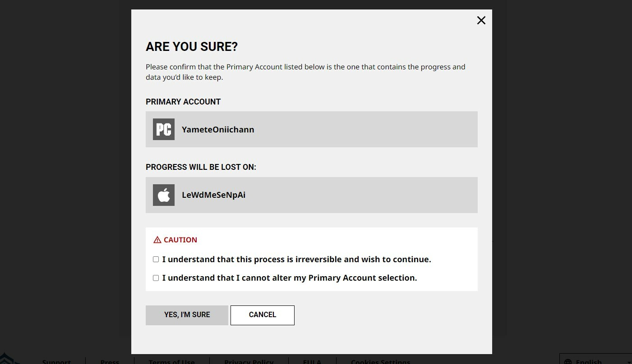Click the PC platform icon

tap(164, 129)
